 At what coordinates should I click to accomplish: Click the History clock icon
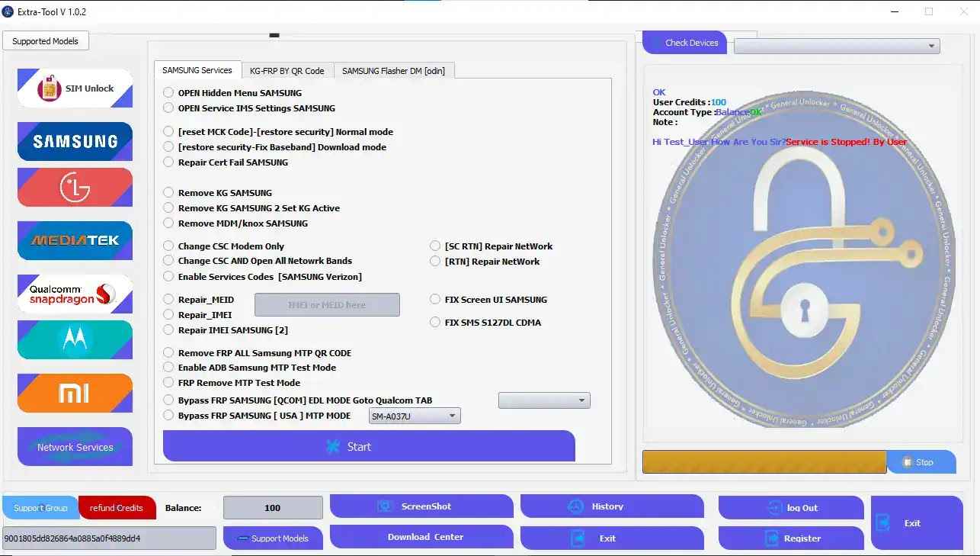[575, 506]
